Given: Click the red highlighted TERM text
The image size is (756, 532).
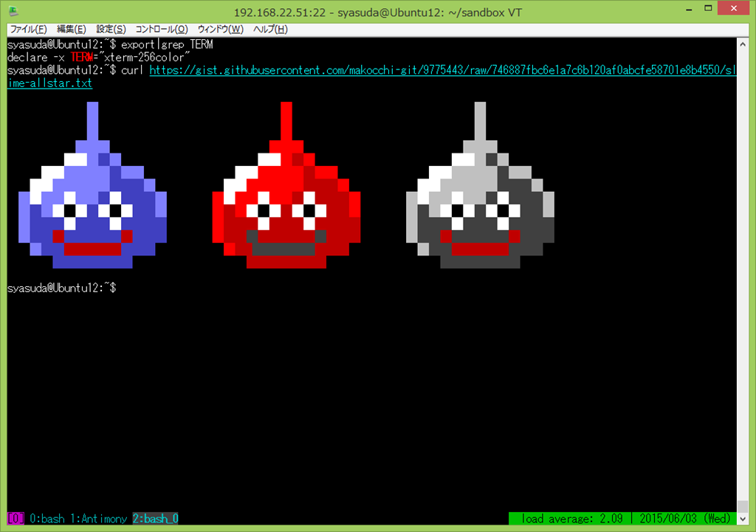Looking at the screenshot, I should point(82,58).
